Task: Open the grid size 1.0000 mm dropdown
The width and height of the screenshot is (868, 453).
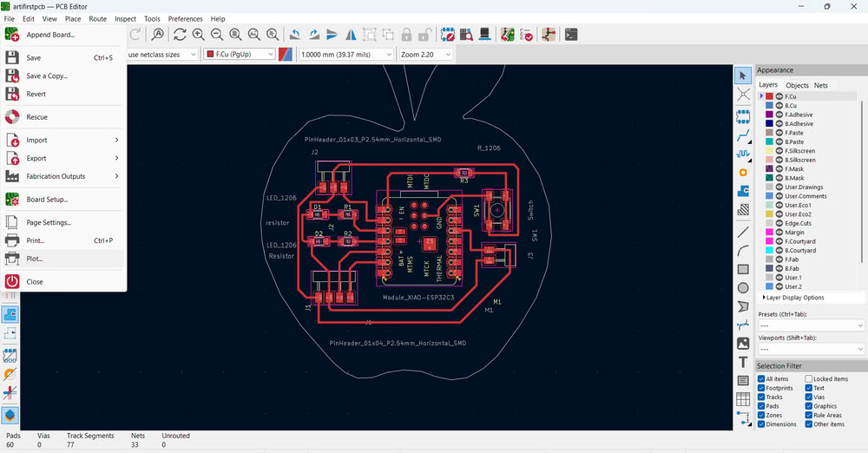Action: coord(346,55)
